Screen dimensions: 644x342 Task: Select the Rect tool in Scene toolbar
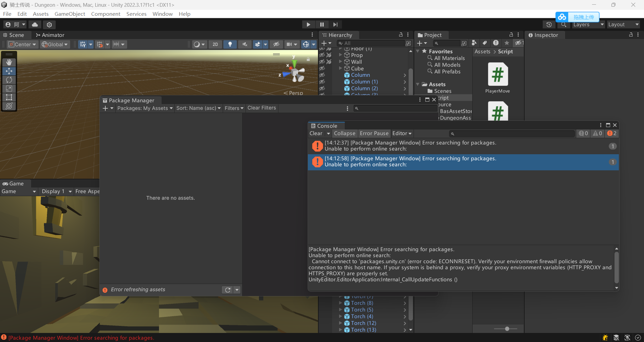point(9,97)
